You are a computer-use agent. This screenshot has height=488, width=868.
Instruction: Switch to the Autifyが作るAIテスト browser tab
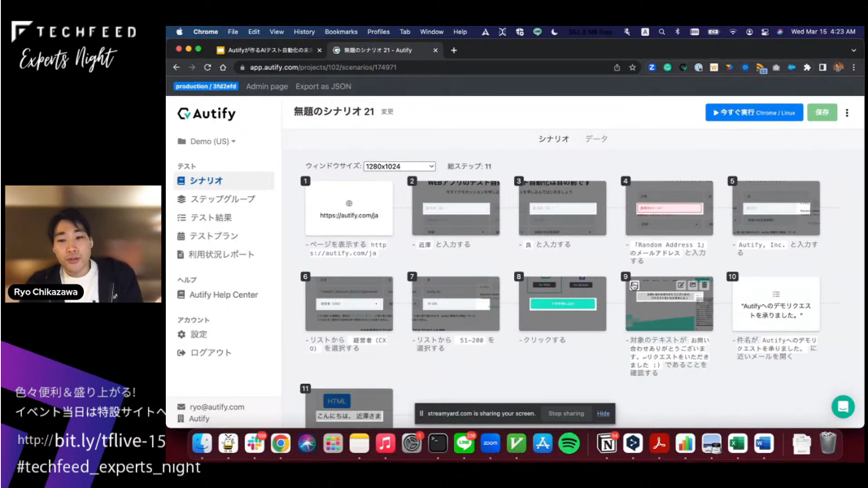268,50
